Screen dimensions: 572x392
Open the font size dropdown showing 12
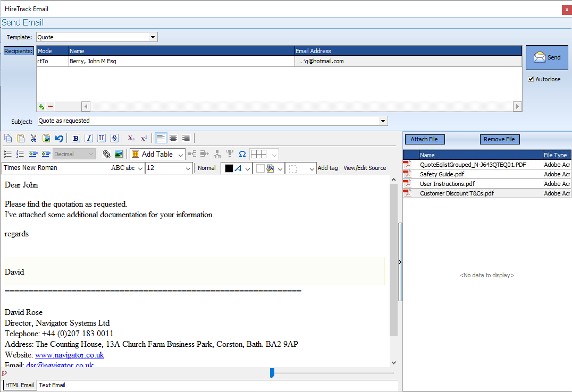point(188,168)
